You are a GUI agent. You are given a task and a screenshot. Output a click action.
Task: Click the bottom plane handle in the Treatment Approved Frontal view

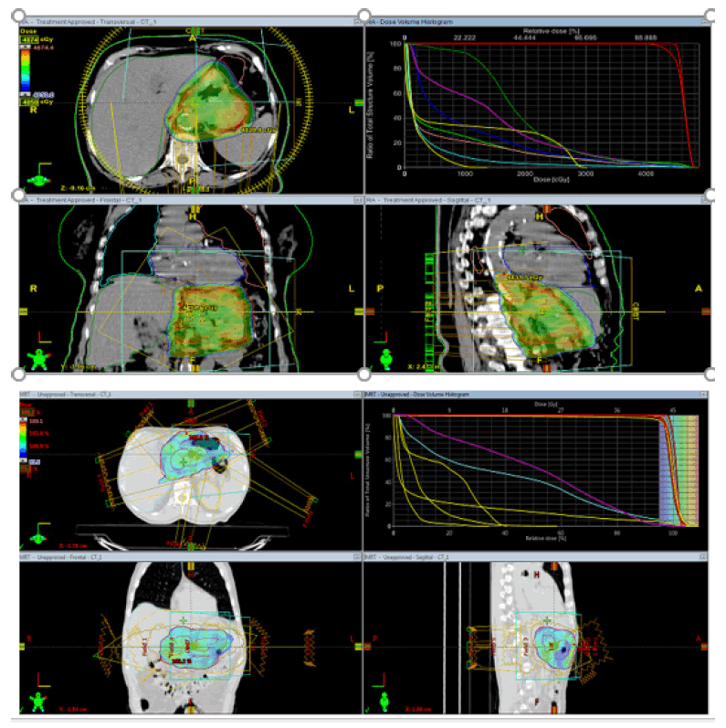[195, 368]
